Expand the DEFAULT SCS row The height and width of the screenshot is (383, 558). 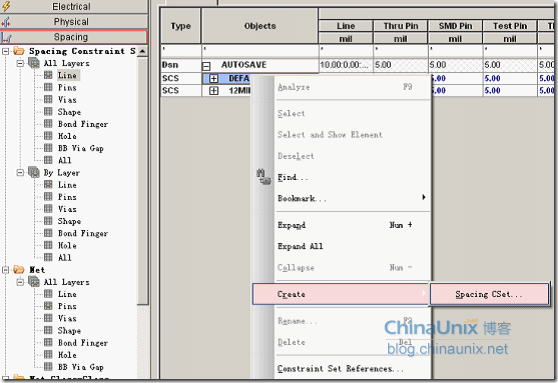pyautogui.click(x=214, y=78)
